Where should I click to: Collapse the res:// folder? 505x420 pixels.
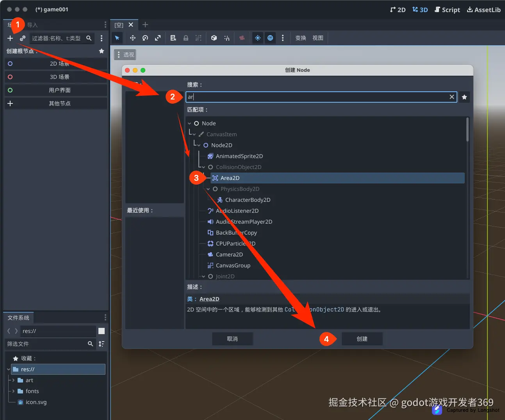[8, 369]
